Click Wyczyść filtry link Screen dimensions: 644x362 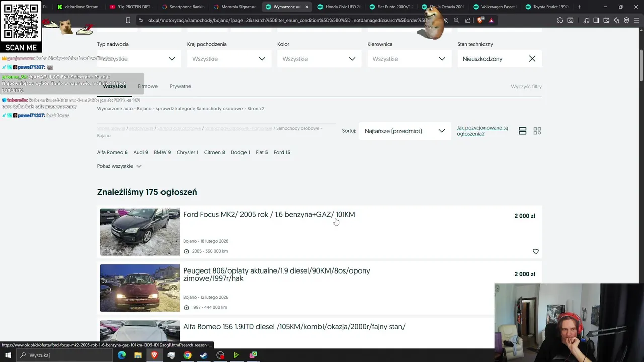[526, 87]
